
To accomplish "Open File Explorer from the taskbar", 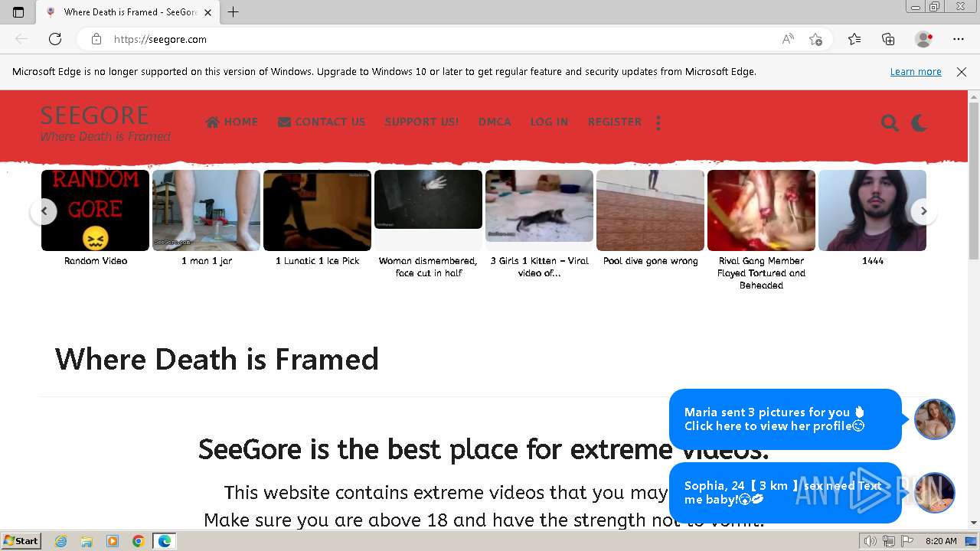I will pyautogui.click(x=87, y=541).
